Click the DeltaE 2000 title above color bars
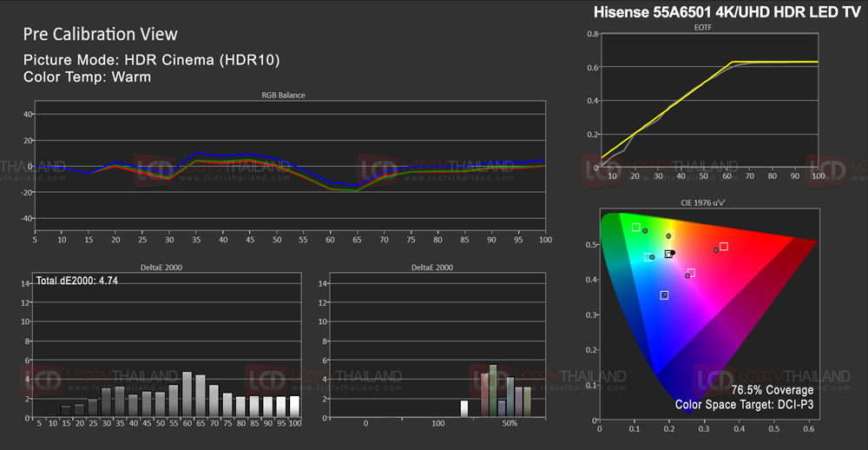Viewport: 868px width, 450px height. click(431, 267)
